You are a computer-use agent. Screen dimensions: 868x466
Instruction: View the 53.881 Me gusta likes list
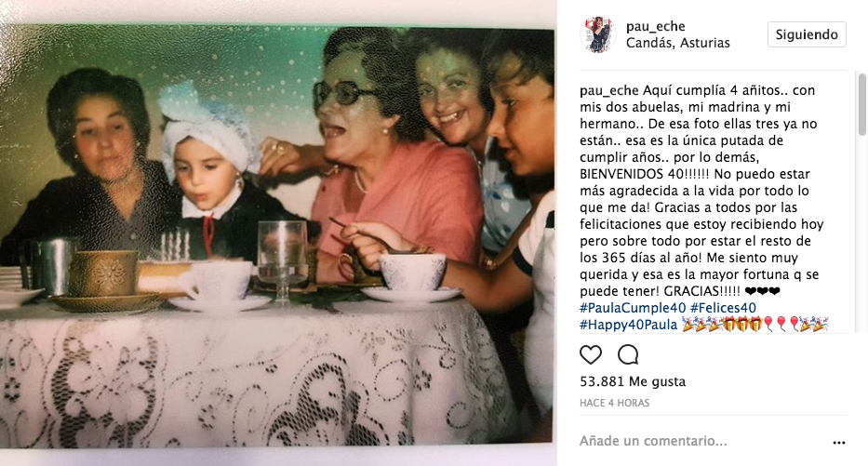[633, 381]
